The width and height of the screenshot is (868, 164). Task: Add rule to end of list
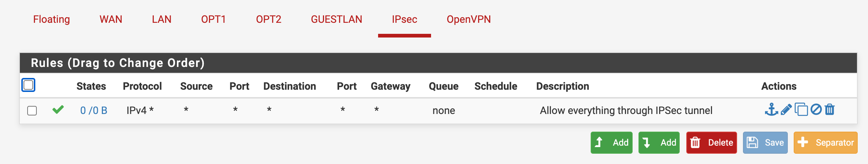coord(659,142)
